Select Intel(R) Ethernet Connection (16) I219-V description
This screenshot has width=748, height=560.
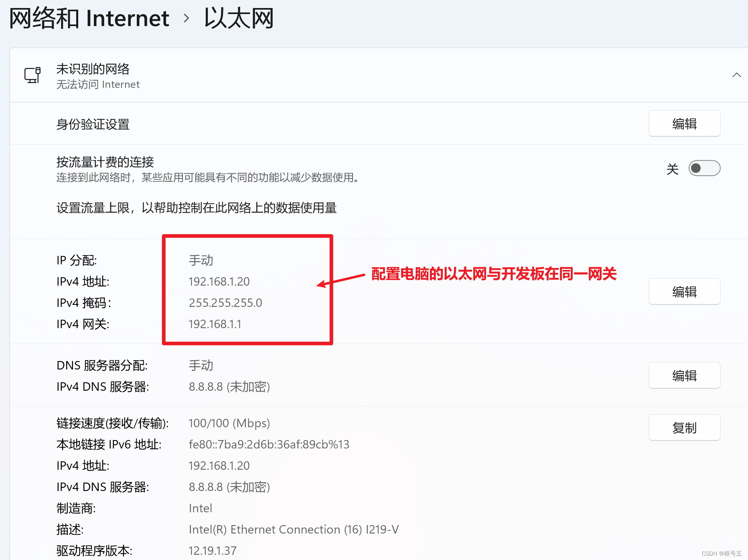coord(294,530)
